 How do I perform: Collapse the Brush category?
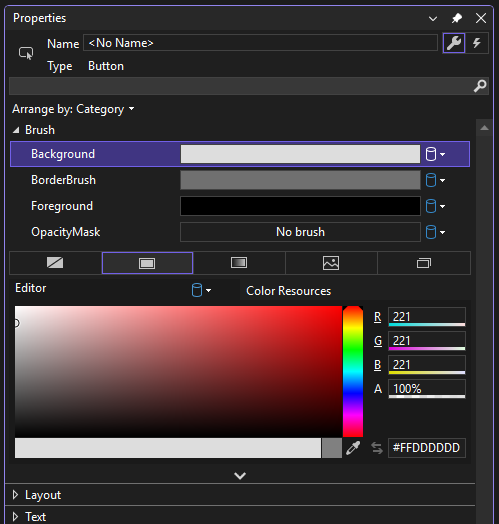(x=16, y=130)
